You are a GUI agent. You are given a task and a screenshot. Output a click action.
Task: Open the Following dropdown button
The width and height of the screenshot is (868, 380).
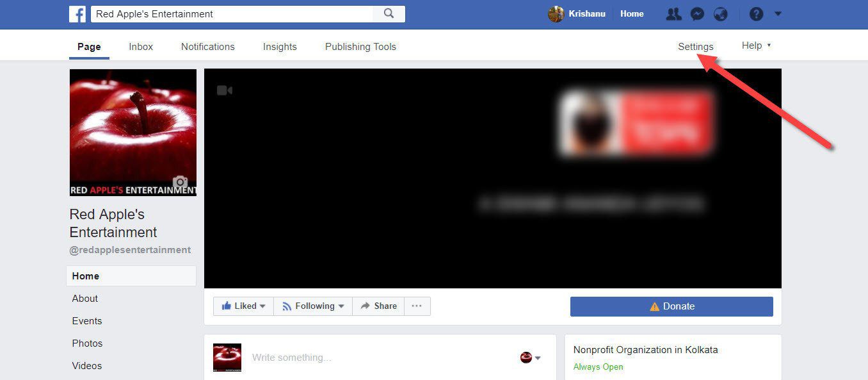[x=313, y=306]
